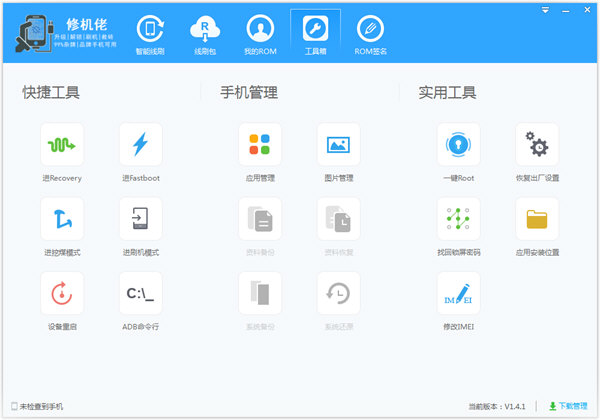This screenshot has width=600, height=420.
Task: Open the 我的ROM tab
Action: 260,34
